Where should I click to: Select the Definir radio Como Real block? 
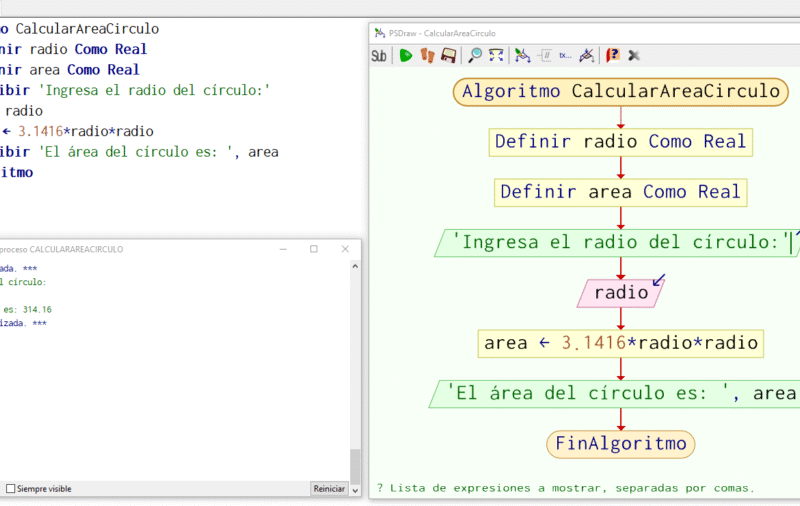tap(621, 141)
